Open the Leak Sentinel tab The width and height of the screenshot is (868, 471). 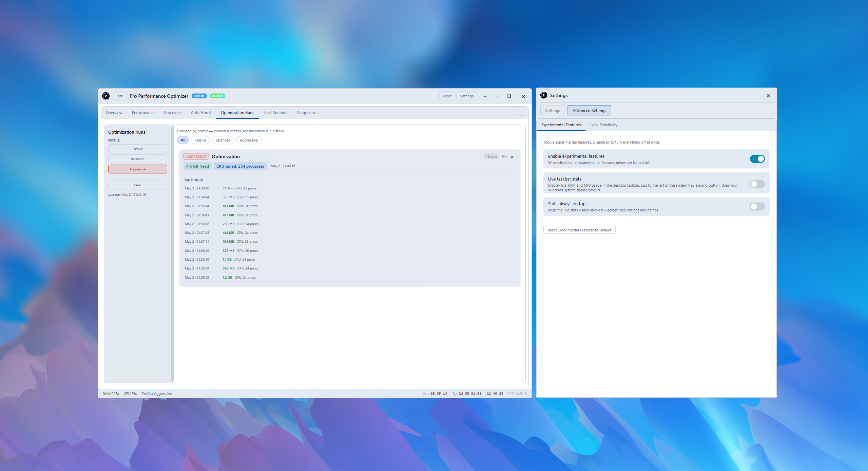275,113
